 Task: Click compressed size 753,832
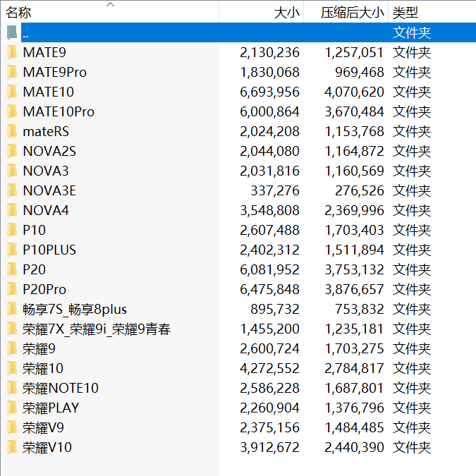(x=360, y=309)
